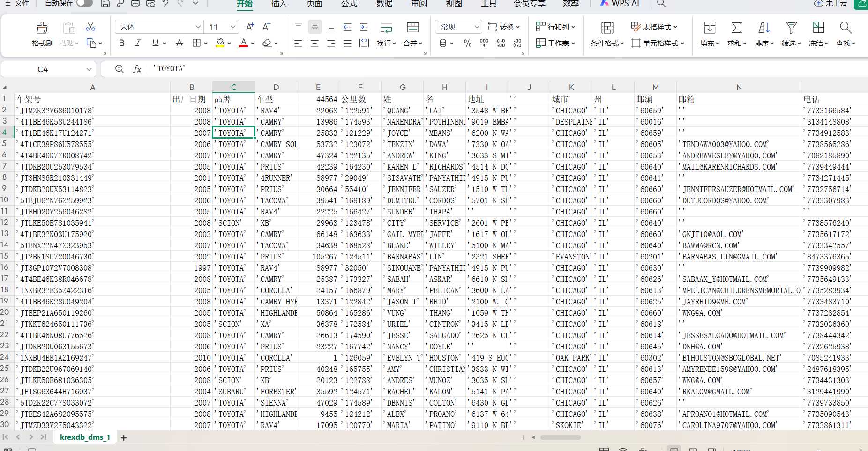The height and width of the screenshot is (451, 868).
Task: Open the borders tool icon
Action: point(197,43)
